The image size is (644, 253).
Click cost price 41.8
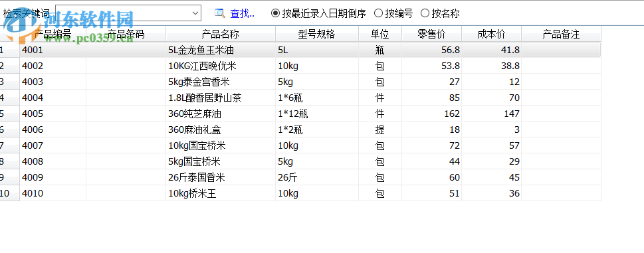[x=510, y=50]
